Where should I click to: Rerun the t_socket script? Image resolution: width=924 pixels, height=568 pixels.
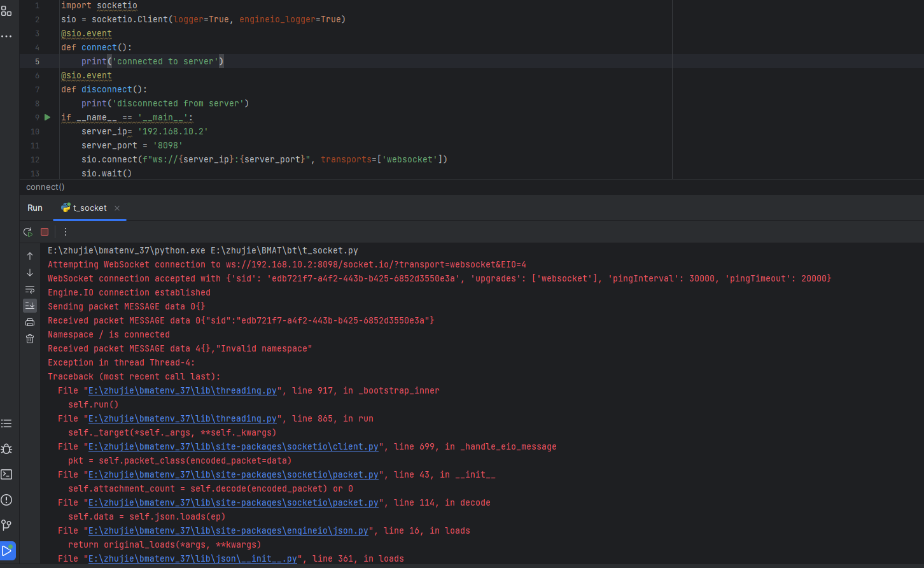(27, 232)
